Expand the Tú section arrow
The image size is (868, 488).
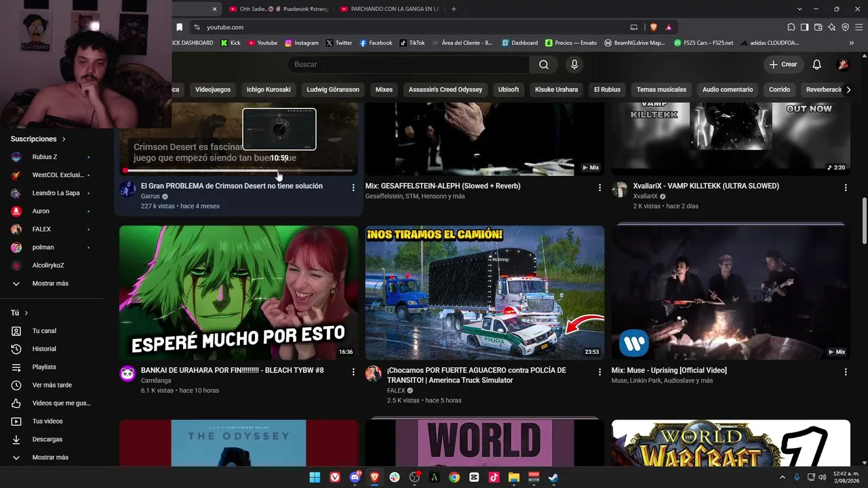(x=26, y=313)
